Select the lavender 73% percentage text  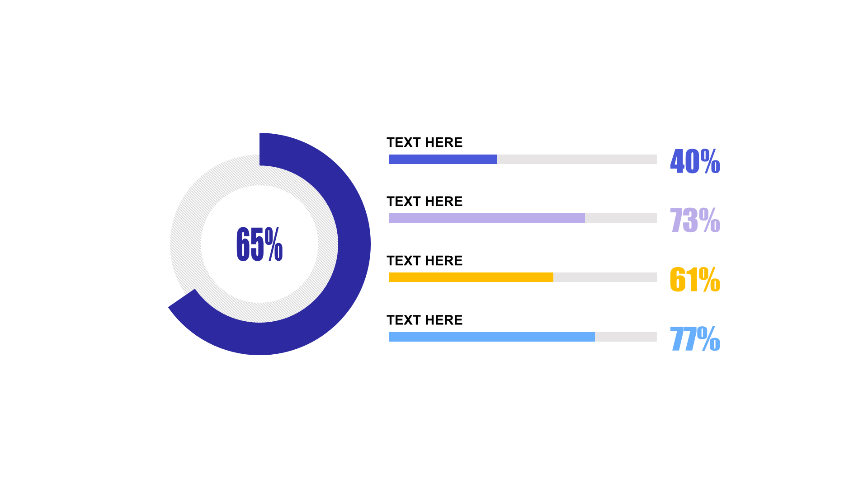pos(694,220)
